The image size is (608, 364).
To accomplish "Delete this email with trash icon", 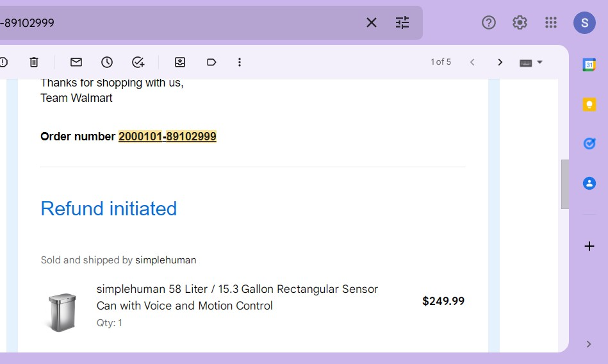I will point(34,62).
